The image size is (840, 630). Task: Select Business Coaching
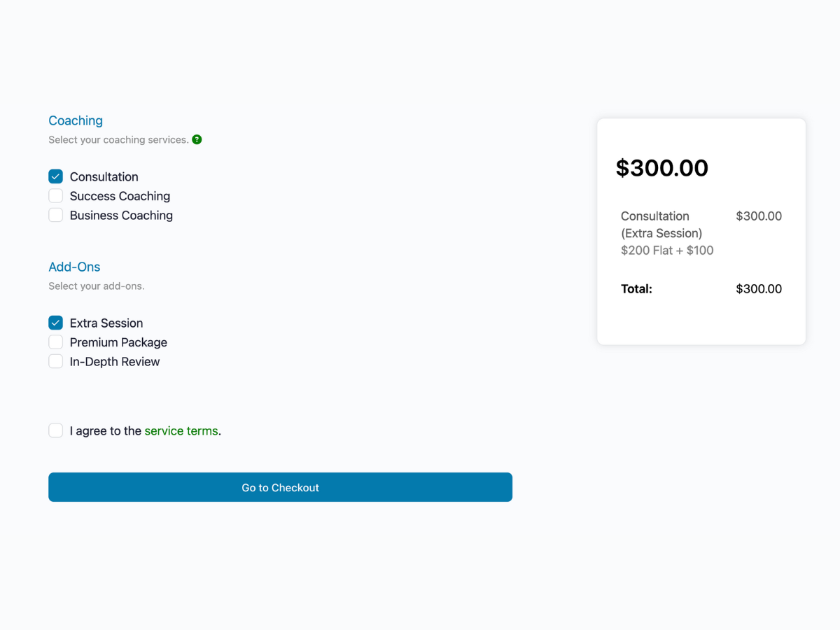(x=55, y=215)
